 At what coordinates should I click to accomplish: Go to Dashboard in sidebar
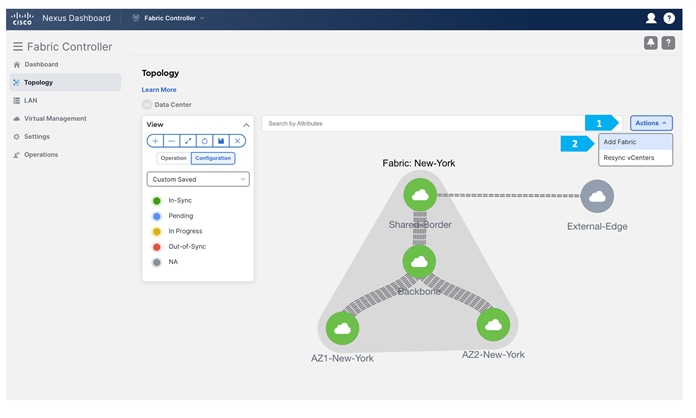click(65, 64)
